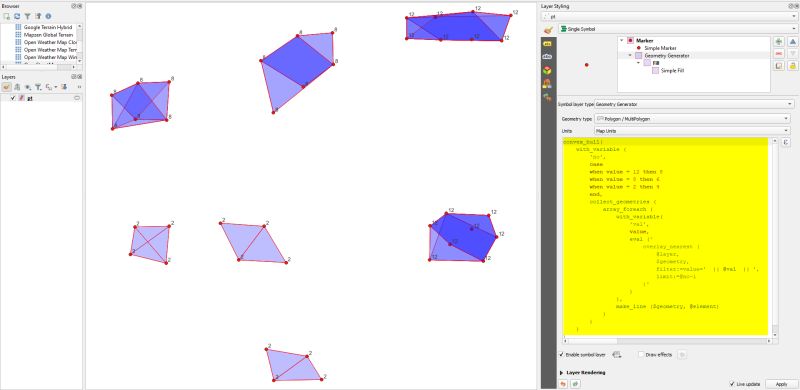
Task: Open the Units dropdown showing Map Units
Action: coord(692,131)
